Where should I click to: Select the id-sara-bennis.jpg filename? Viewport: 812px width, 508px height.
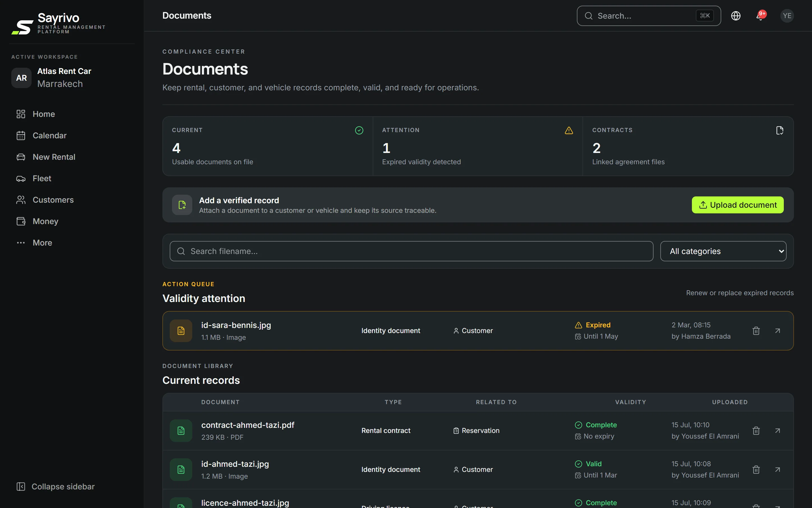236,325
